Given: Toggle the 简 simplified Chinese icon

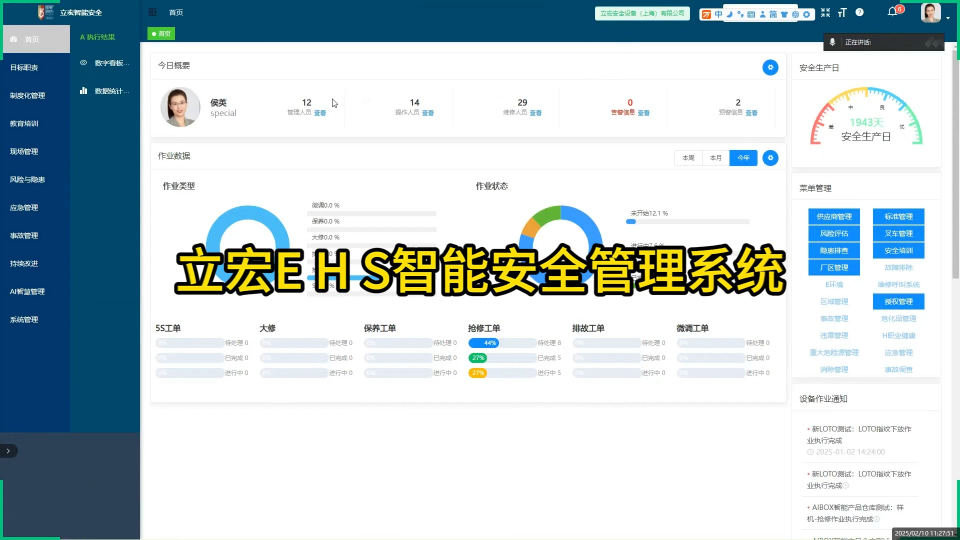Looking at the screenshot, I should coord(773,14).
